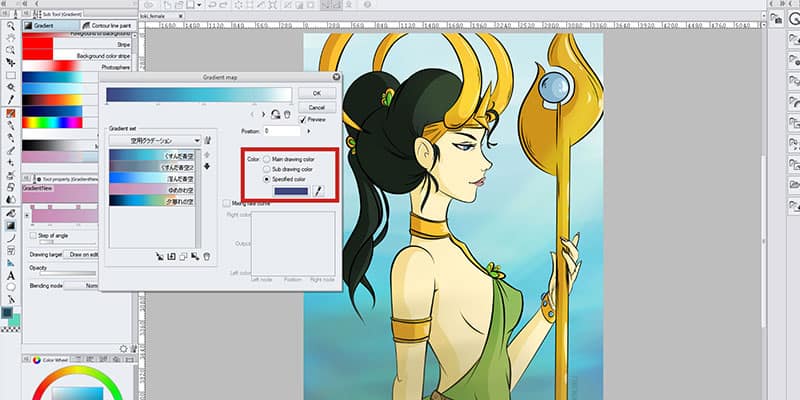Click specified color blue swatch
The height and width of the screenshot is (400, 800).
(291, 191)
